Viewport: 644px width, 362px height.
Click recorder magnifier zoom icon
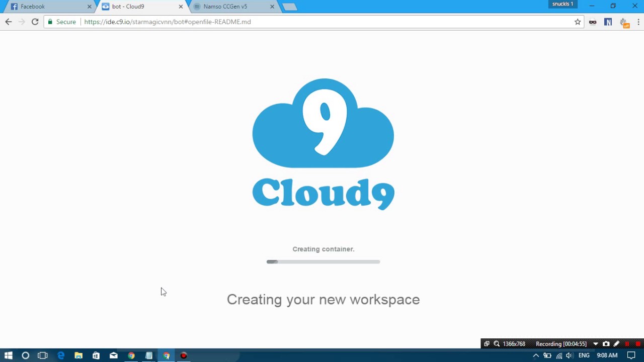click(x=497, y=344)
